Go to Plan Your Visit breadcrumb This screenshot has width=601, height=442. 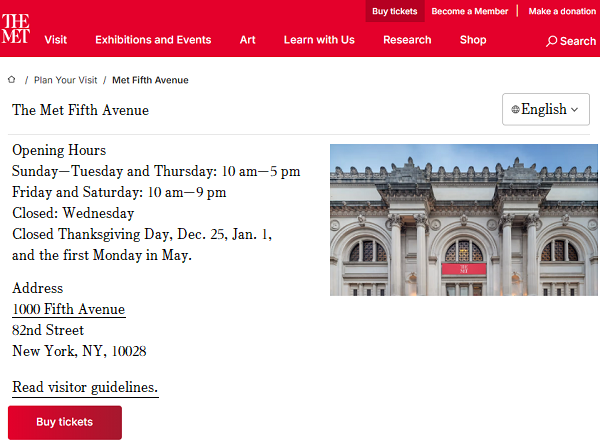click(x=66, y=80)
